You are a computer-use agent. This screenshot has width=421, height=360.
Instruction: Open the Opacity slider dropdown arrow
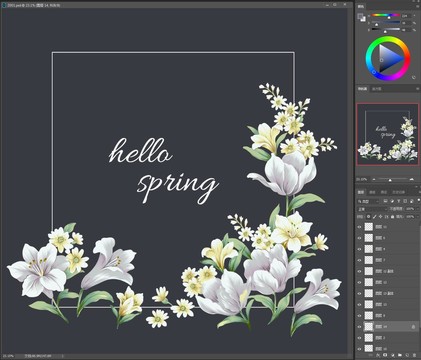(418, 209)
